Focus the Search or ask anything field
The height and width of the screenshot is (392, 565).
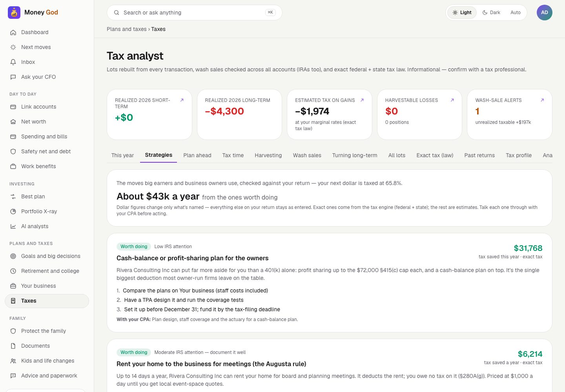click(x=195, y=13)
